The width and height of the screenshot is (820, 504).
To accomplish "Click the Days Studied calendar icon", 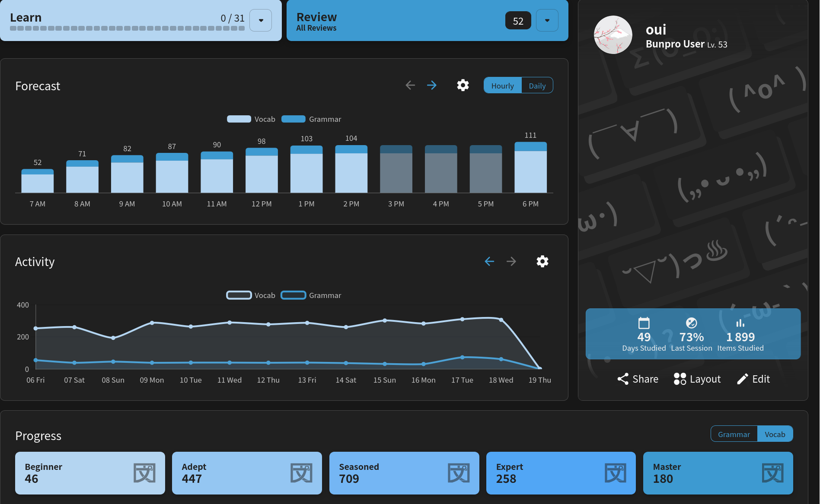I will 644,323.
